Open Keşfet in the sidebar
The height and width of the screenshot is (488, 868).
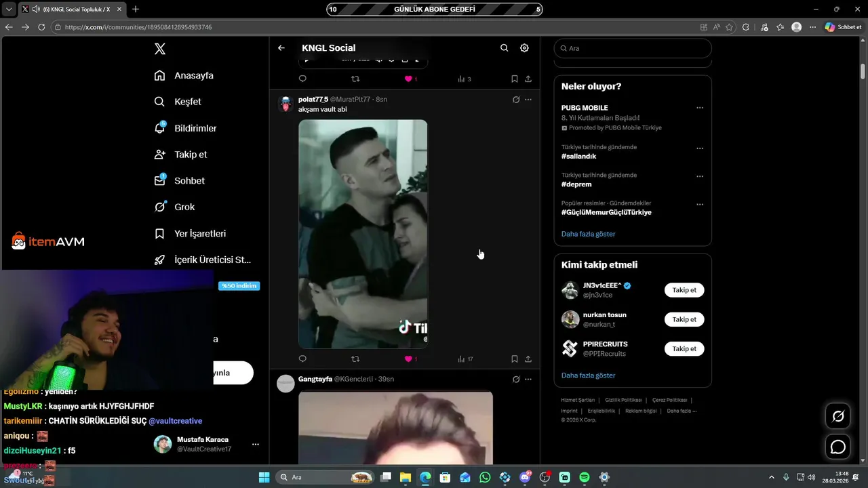click(178, 102)
